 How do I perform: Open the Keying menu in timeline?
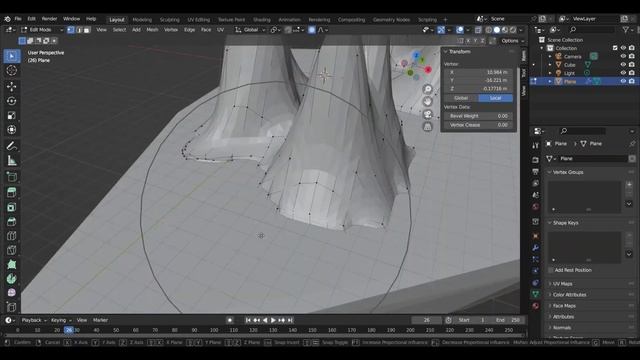coord(61,320)
